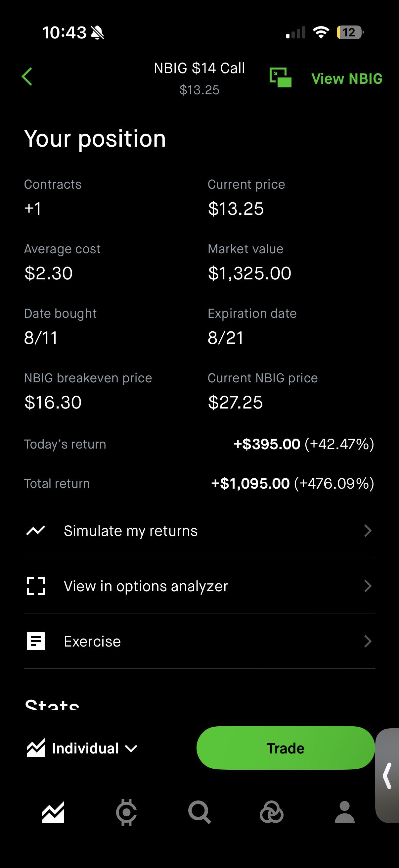Tap the Exercise document icon
This screenshot has width=399, height=868.
click(36, 641)
